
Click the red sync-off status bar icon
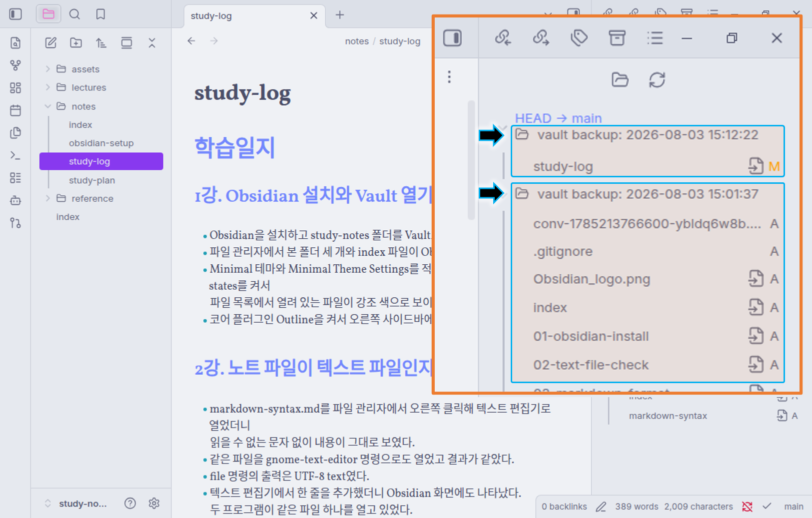coord(748,507)
